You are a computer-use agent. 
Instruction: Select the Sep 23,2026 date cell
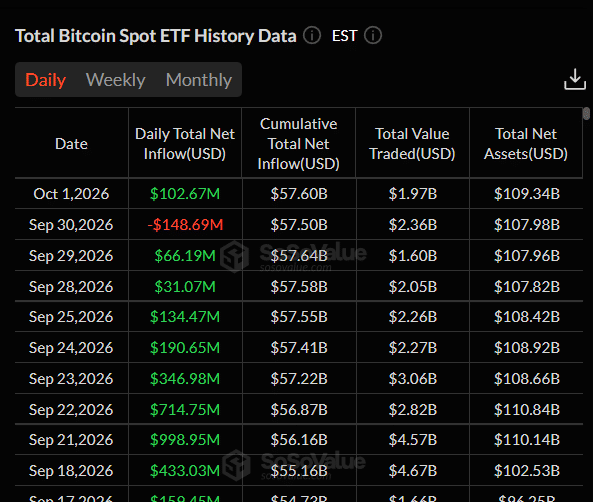(x=71, y=379)
